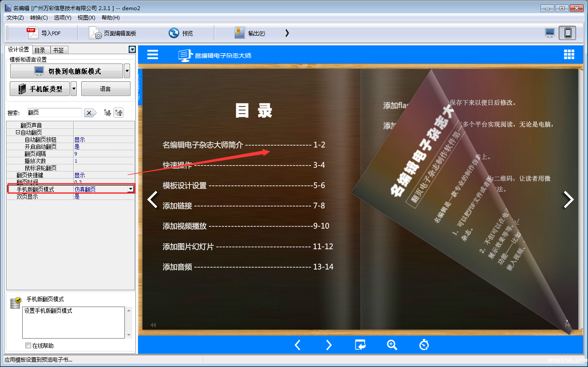
Task: Switch to desktop monitor preview icon
Action: coord(550,33)
